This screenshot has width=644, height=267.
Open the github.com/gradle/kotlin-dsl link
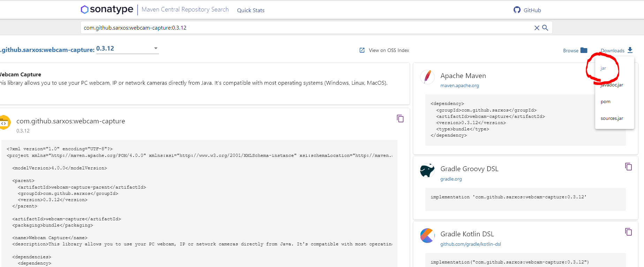[470, 244]
